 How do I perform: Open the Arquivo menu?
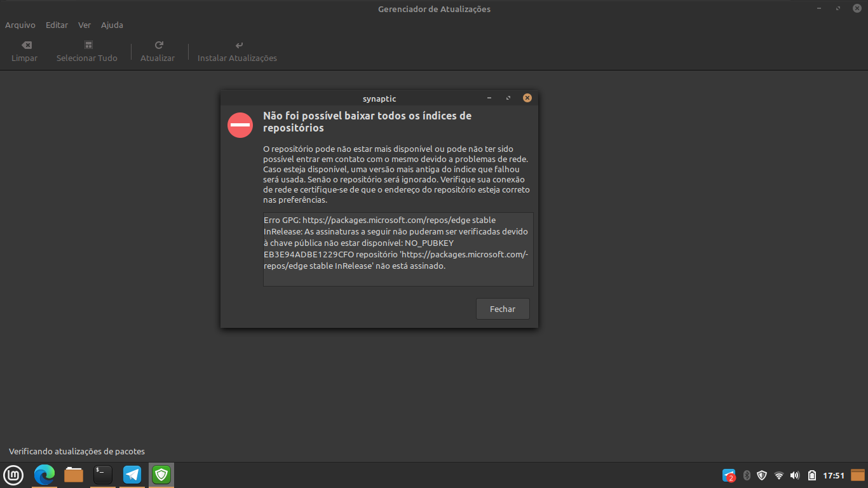[x=20, y=25]
